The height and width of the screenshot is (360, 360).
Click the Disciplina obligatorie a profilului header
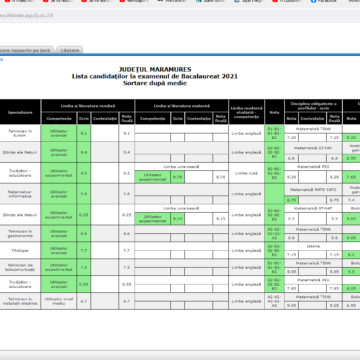tap(313, 106)
